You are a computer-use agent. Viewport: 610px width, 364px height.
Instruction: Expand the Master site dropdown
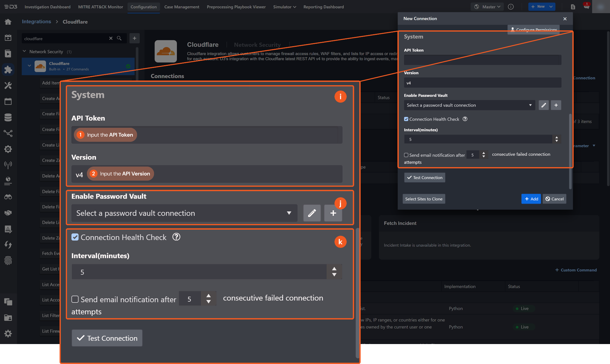pos(488,7)
